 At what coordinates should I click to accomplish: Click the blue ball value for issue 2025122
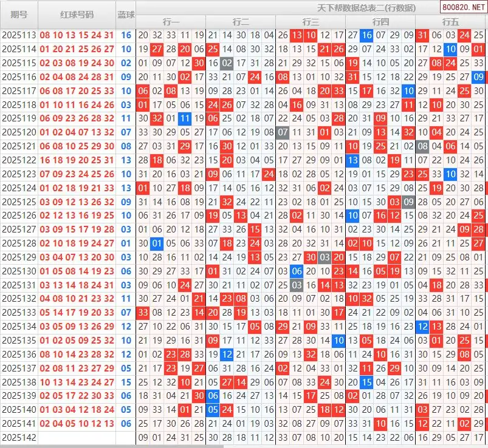[x=126, y=160]
